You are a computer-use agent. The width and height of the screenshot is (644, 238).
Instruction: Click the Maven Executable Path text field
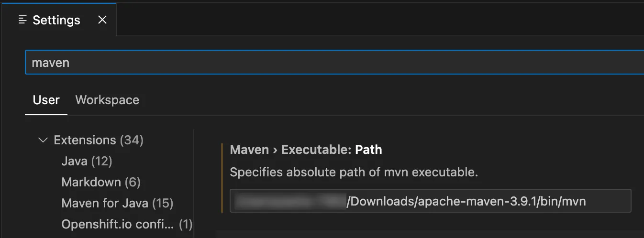pyautogui.click(x=430, y=201)
